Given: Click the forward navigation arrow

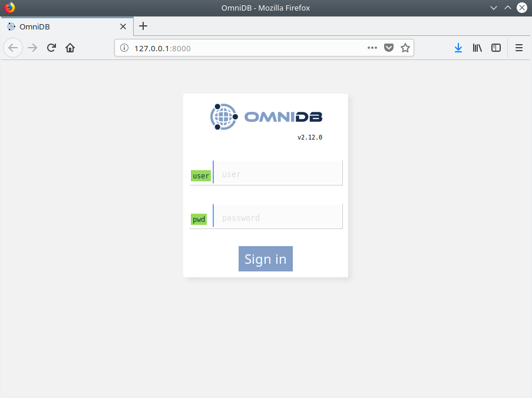Looking at the screenshot, I should (x=32, y=48).
